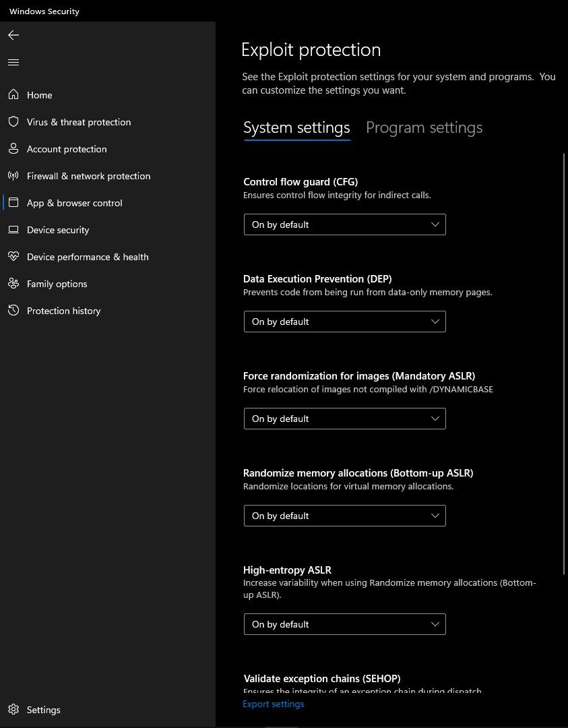Viewport: 568px width, 728px height.
Task: Click the back arrow icon
Action: (13, 35)
